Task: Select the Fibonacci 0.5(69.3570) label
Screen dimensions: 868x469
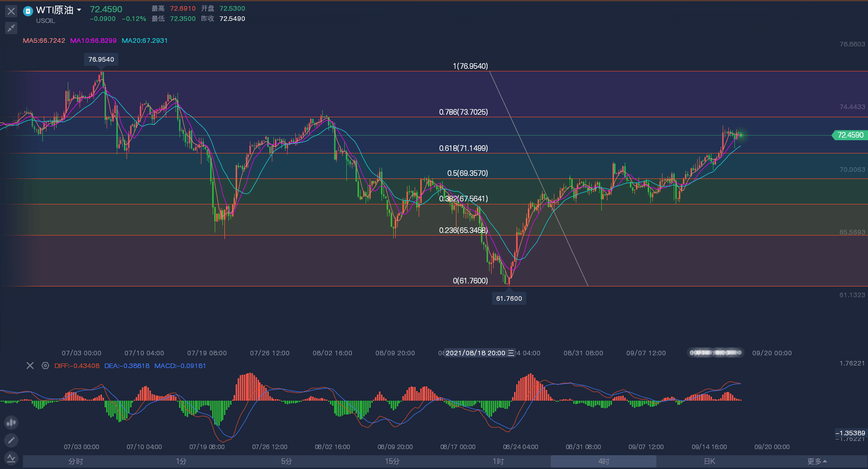Action: pyautogui.click(x=468, y=173)
